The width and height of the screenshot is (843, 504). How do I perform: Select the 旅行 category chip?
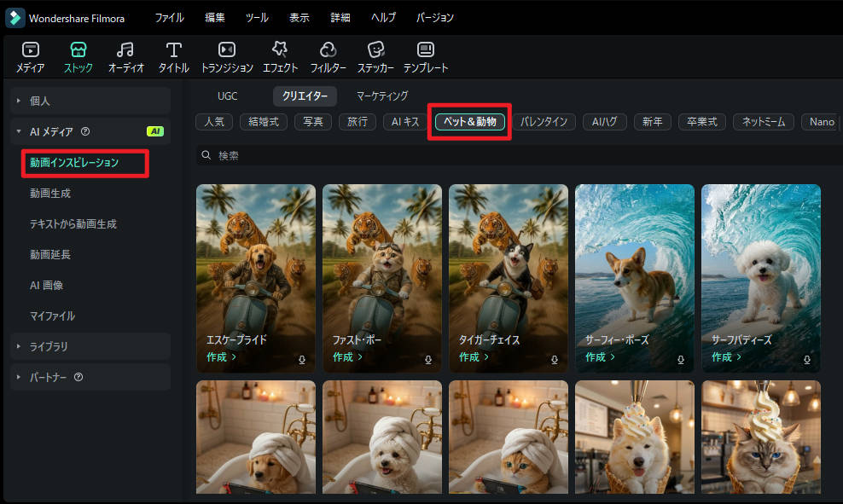[x=358, y=122]
